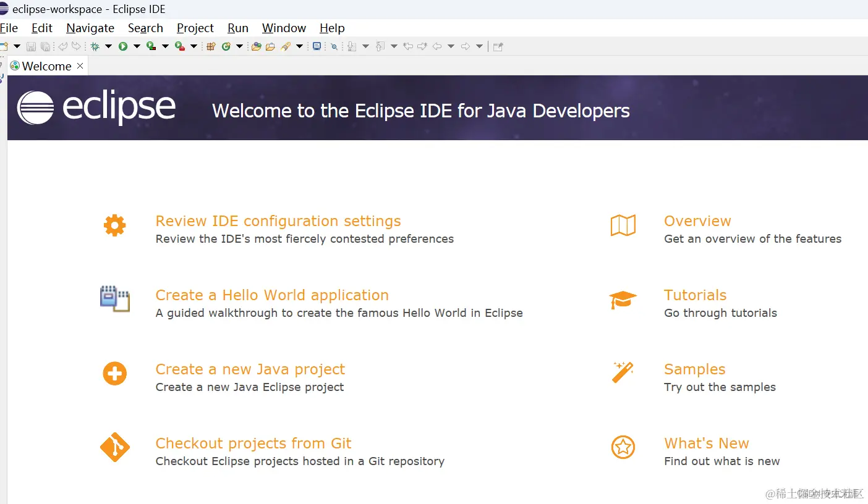Open the File menu
Screen dimensions: 868x504
(x=9, y=28)
